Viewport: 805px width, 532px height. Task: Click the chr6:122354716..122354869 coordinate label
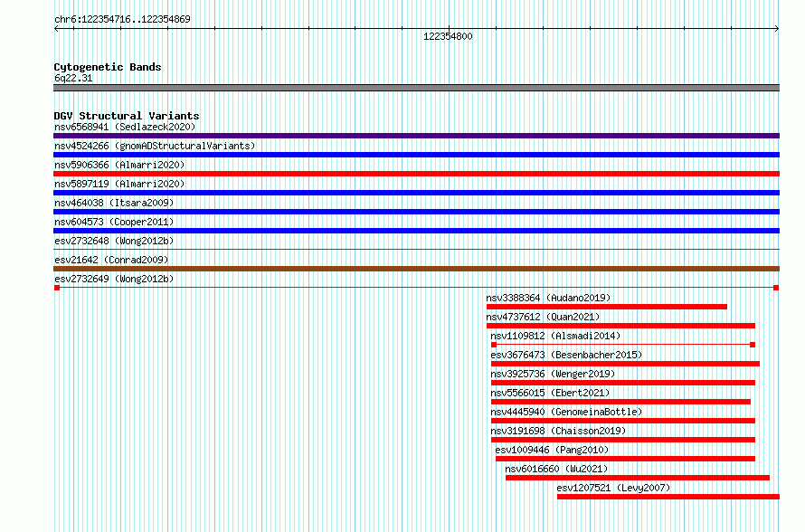click(x=122, y=19)
